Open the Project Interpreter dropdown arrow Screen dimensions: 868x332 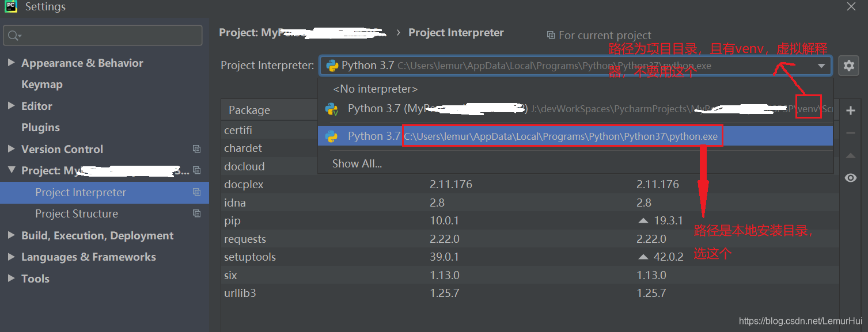pyautogui.click(x=822, y=65)
